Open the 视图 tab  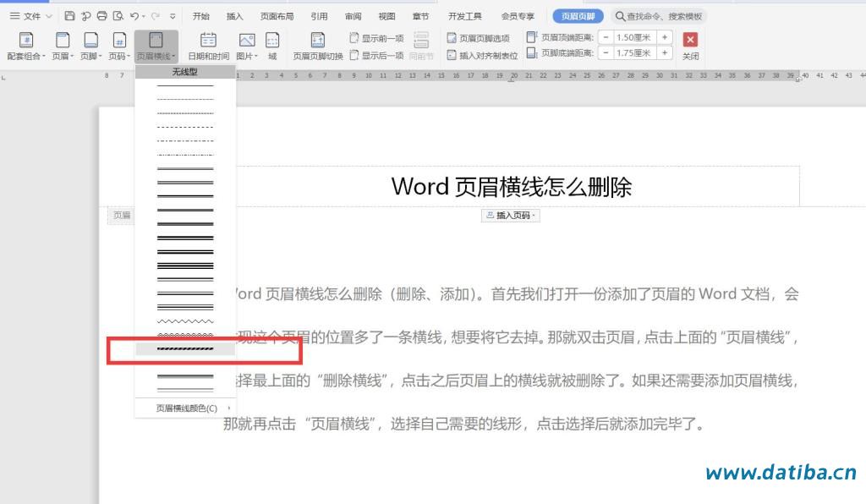pos(386,16)
